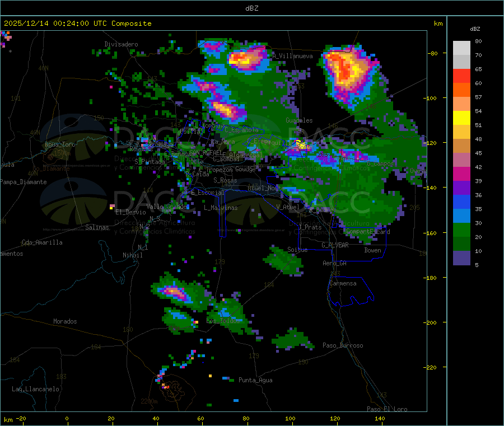The image size is (504, 426).
Task: Select the green 20 dBZ legend swatch
Action: point(461,230)
